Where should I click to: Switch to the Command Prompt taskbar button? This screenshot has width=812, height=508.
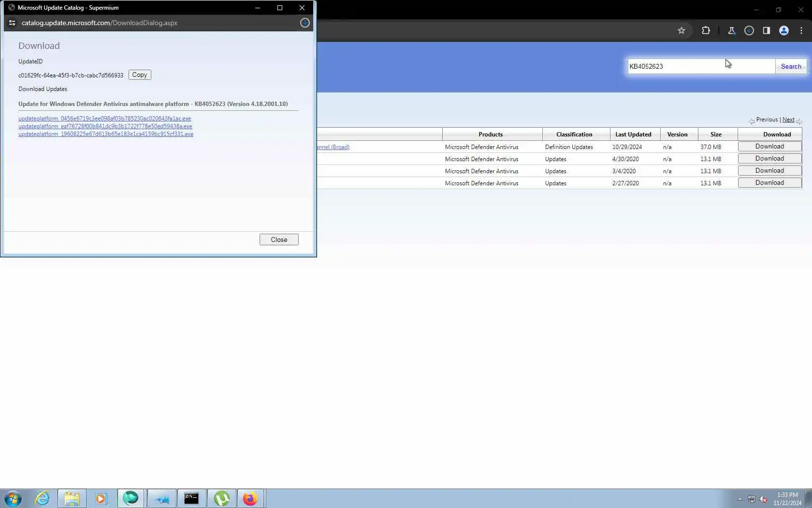191,498
